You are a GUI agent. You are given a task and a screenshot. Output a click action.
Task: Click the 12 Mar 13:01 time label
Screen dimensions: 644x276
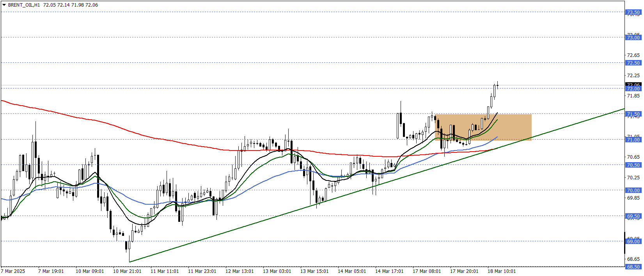(x=240, y=271)
